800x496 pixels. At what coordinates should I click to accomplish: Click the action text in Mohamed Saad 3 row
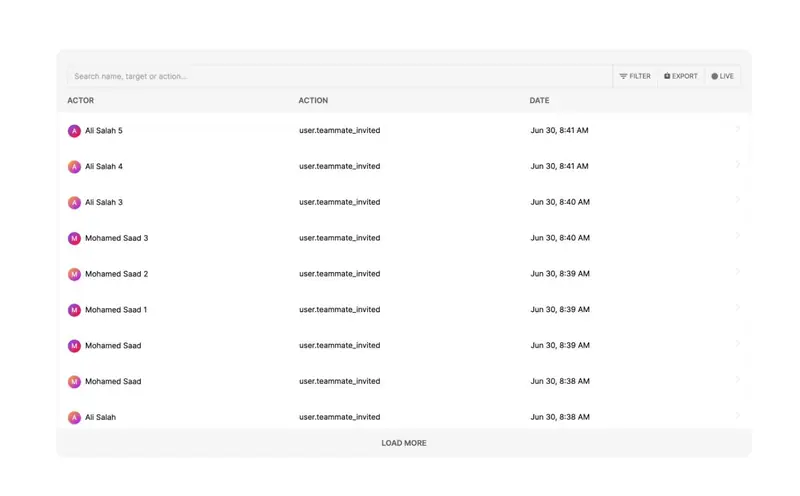coord(340,238)
